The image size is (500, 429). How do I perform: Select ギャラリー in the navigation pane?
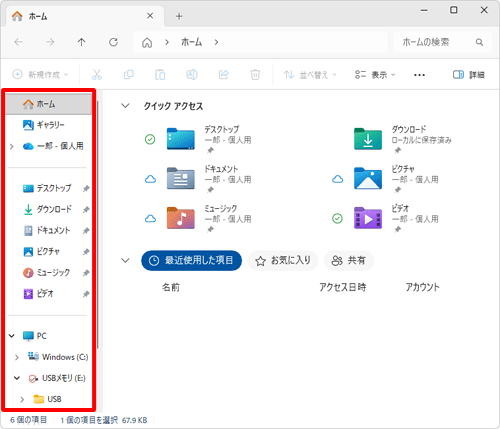click(49, 125)
